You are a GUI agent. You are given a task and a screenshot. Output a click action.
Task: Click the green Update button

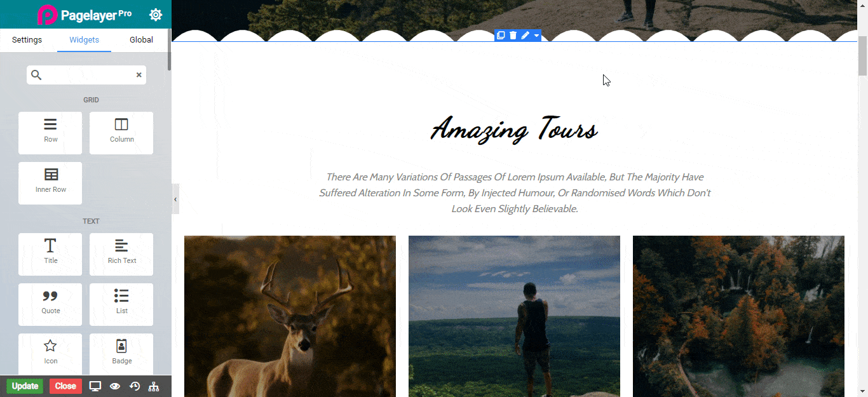pyautogui.click(x=25, y=386)
